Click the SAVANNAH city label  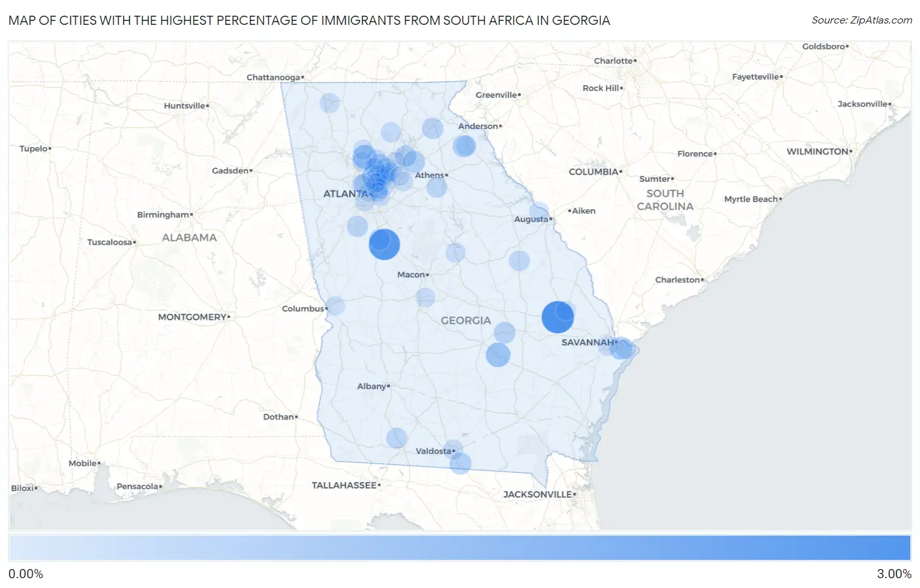pyautogui.click(x=588, y=342)
